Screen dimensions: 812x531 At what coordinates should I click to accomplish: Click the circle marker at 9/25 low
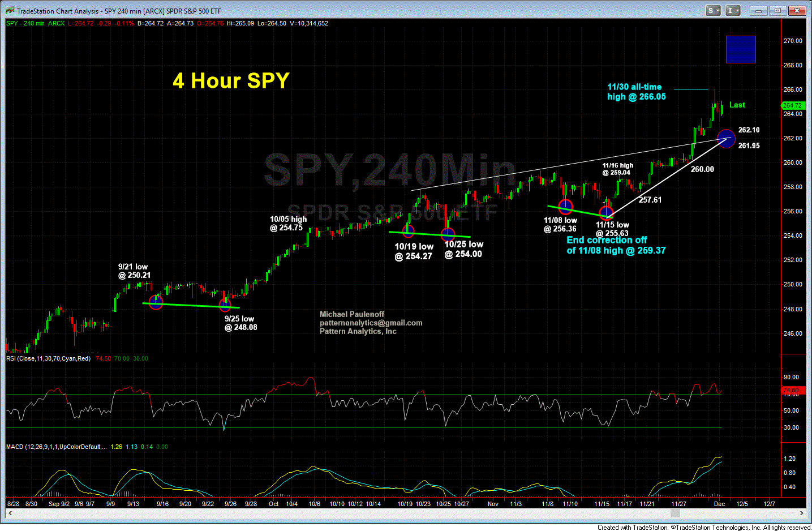point(225,305)
